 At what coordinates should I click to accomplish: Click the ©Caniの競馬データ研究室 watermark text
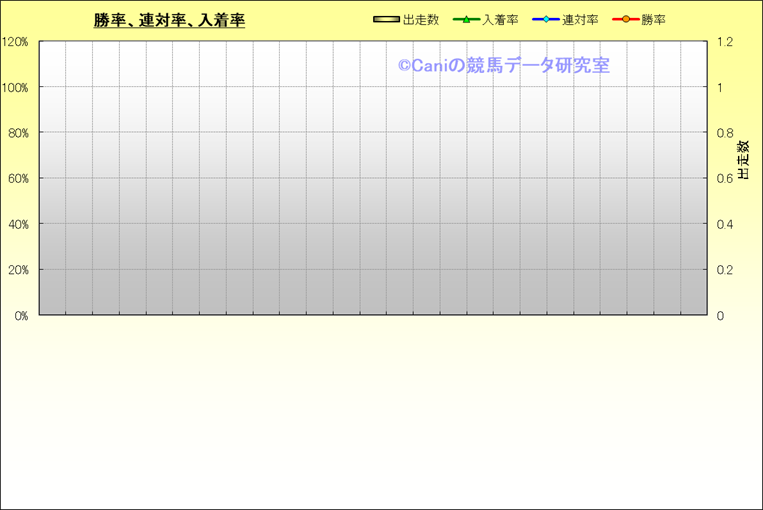(503, 66)
